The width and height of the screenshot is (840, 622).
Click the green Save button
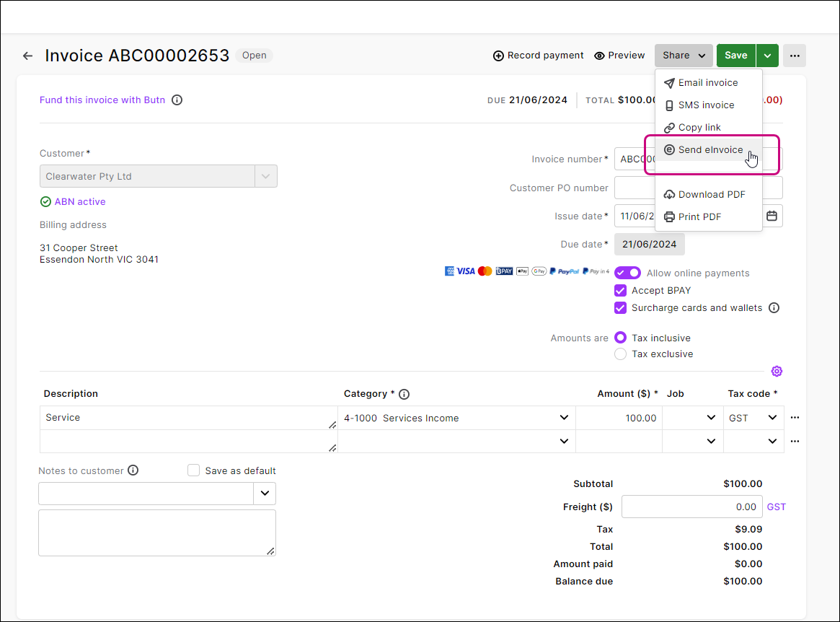(735, 56)
